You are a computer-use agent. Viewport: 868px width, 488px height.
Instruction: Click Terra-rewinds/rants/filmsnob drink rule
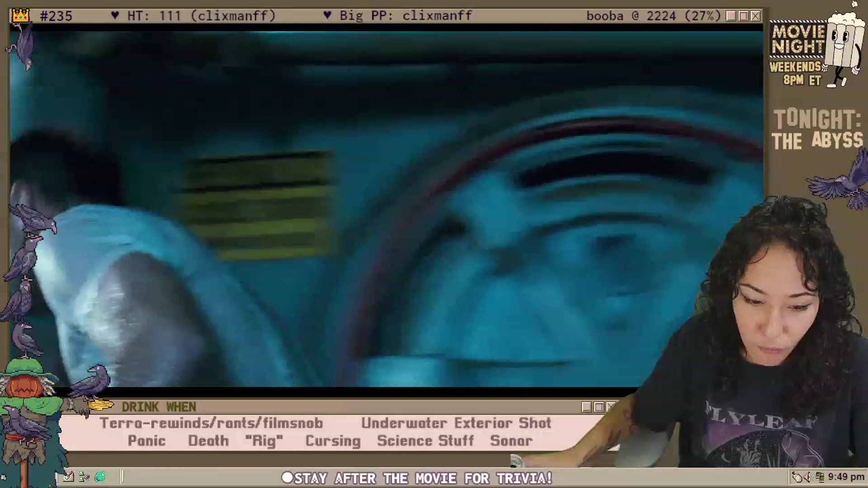pos(211,423)
